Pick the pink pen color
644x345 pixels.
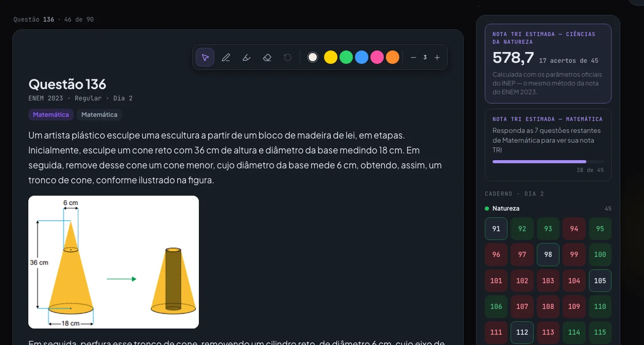(377, 57)
